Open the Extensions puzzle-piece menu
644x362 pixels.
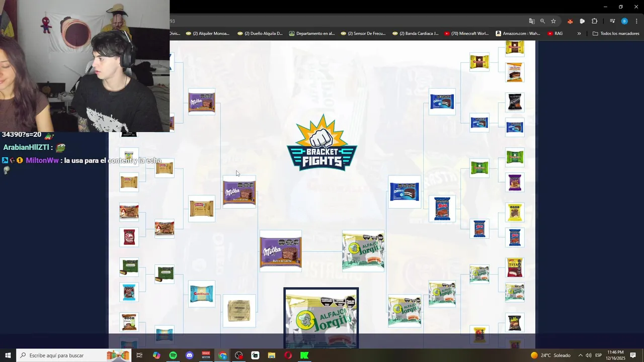[595, 21]
